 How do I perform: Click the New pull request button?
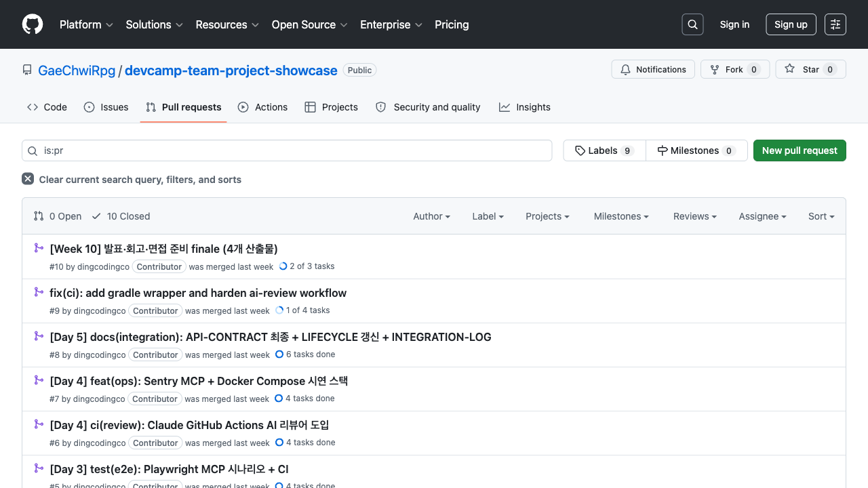(800, 150)
